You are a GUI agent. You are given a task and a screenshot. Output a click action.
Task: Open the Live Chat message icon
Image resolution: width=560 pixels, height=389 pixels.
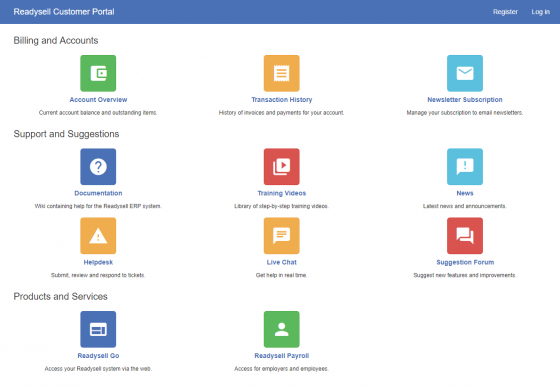pyautogui.click(x=281, y=236)
